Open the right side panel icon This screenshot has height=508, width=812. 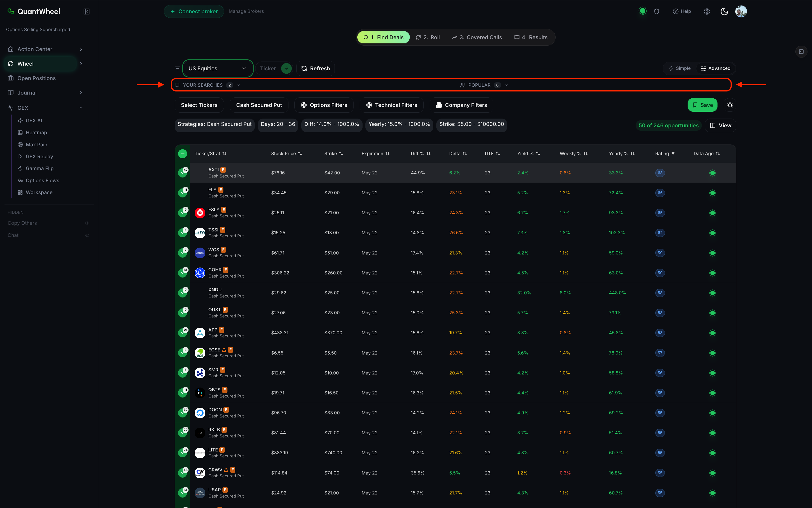pos(801,52)
